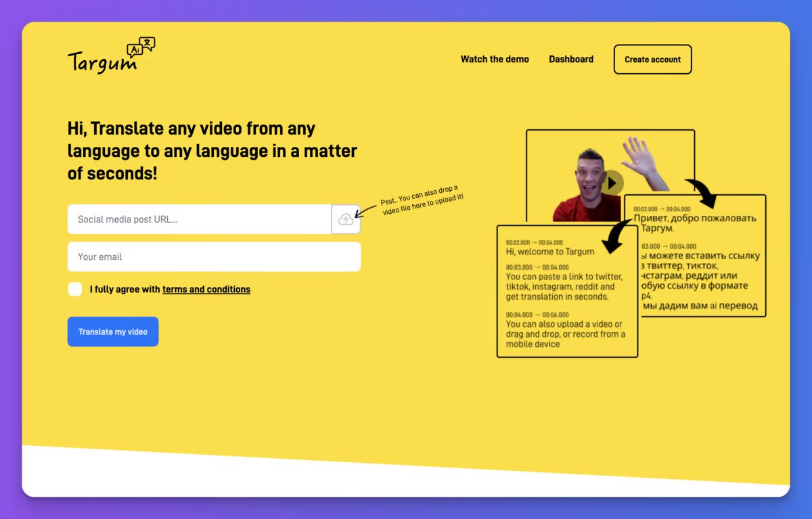812x519 pixels.
Task: Click the subtitle 'You can also upload a video'
Action: [566, 334]
